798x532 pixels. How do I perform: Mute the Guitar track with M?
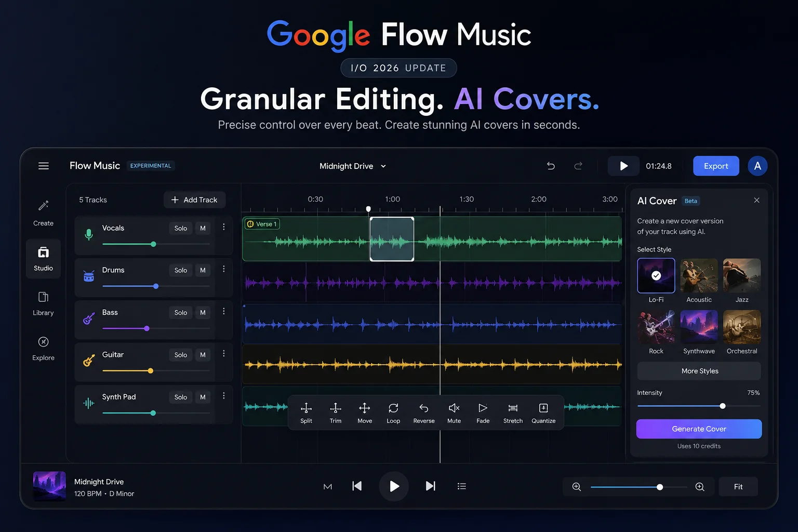click(x=203, y=355)
